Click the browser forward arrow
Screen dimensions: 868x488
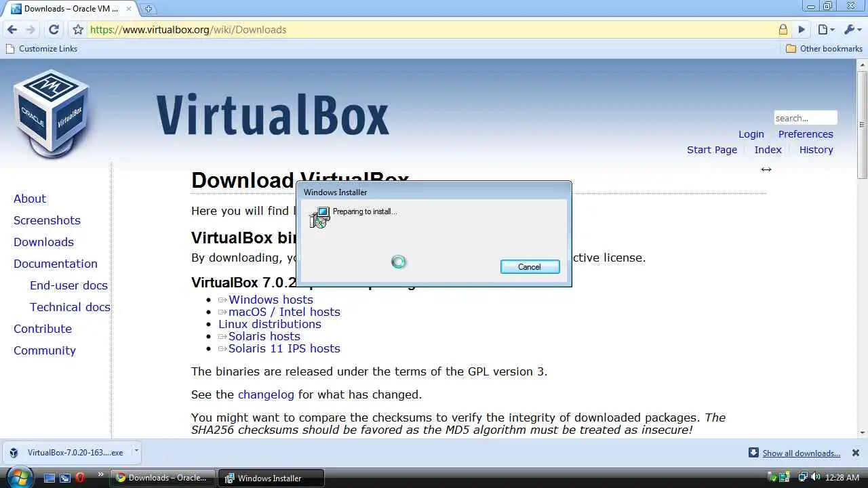pyautogui.click(x=31, y=30)
